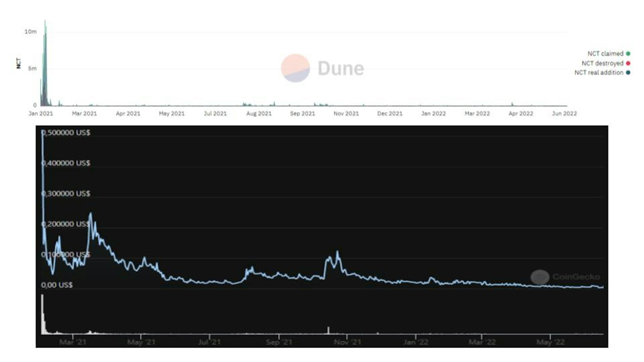Click the Nov 2021 x-axis label
The width and height of the screenshot is (644, 362).
coord(346,114)
